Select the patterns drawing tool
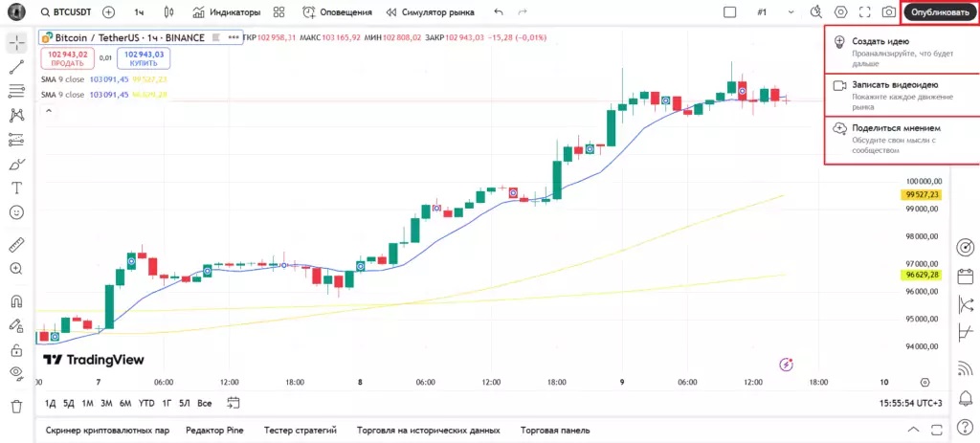Screen dimensions: 980x443 click(17, 115)
